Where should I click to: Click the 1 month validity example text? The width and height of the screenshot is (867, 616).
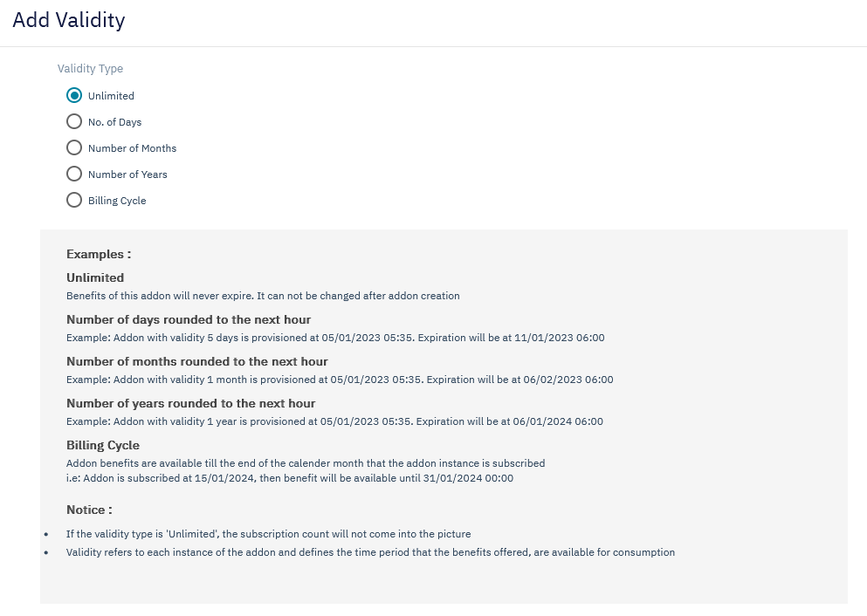[x=340, y=380]
